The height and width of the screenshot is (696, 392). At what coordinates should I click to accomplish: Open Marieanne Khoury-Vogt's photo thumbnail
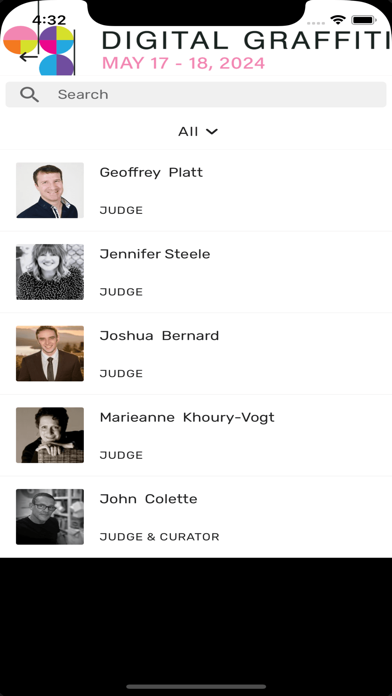click(50, 435)
